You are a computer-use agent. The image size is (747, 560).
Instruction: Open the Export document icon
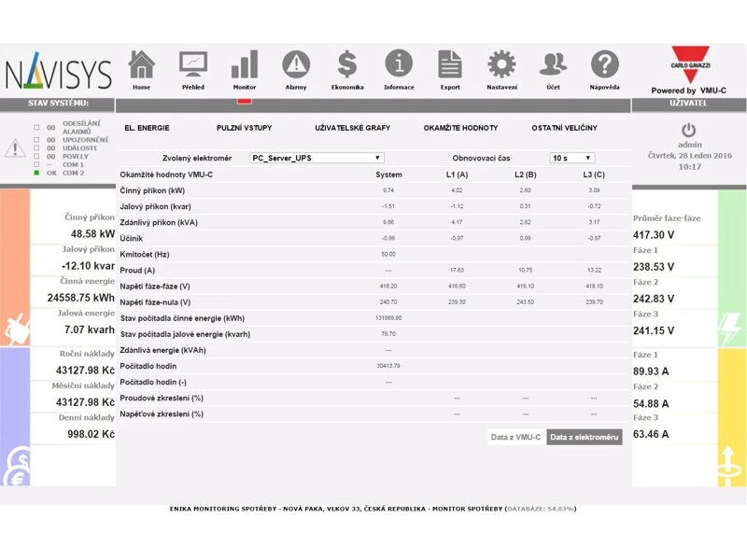coord(450,65)
